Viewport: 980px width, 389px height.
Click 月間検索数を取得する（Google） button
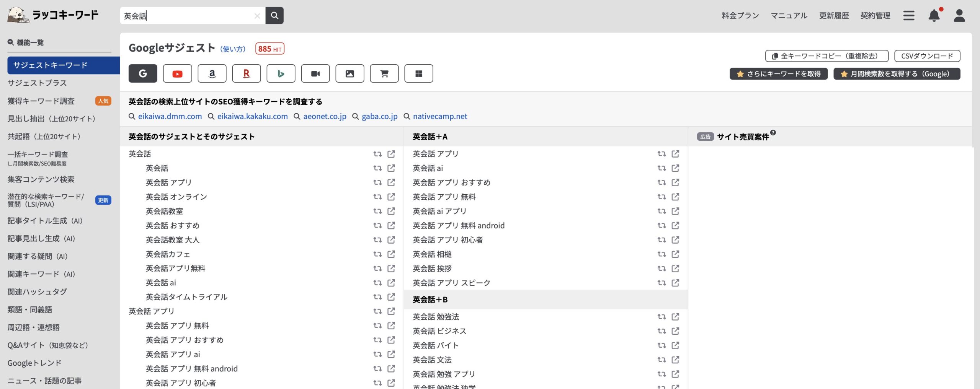(x=897, y=74)
